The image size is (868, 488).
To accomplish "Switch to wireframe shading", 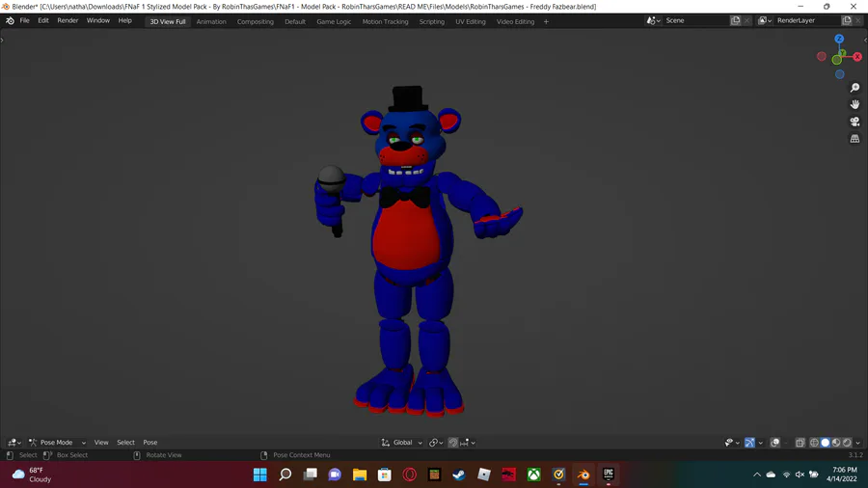I will click(x=814, y=443).
